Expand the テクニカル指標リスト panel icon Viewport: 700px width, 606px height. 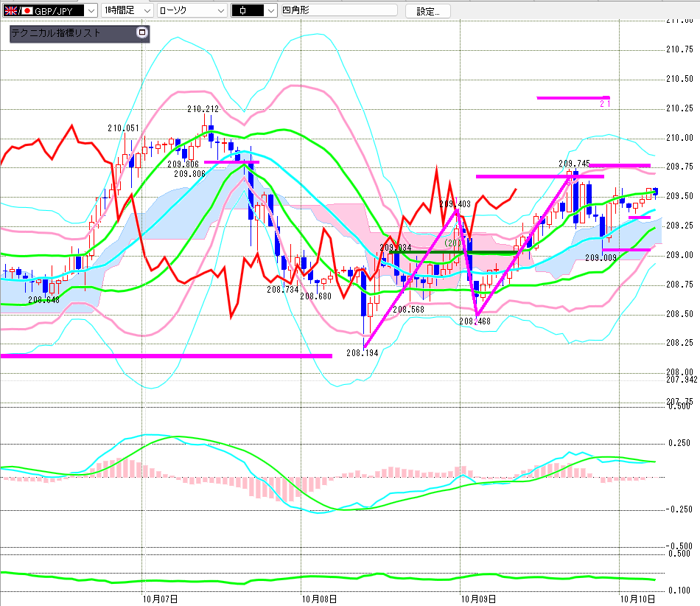(x=142, y=32)
